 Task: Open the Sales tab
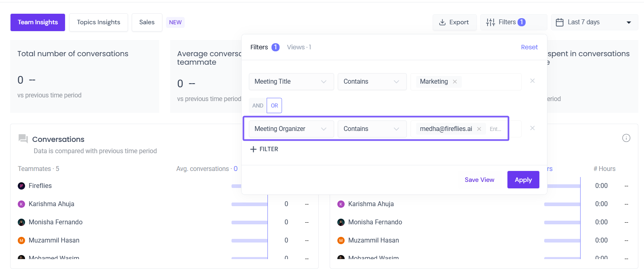(147, 22)
